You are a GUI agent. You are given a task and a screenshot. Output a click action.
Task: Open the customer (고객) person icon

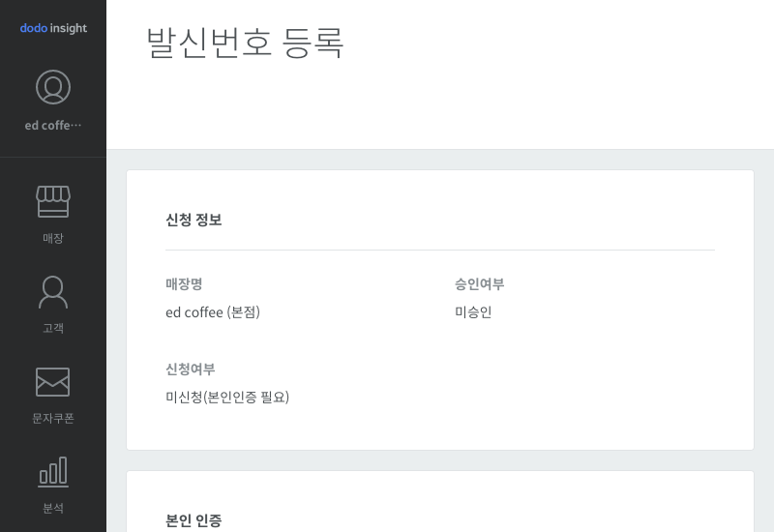(x=53, y=292)
